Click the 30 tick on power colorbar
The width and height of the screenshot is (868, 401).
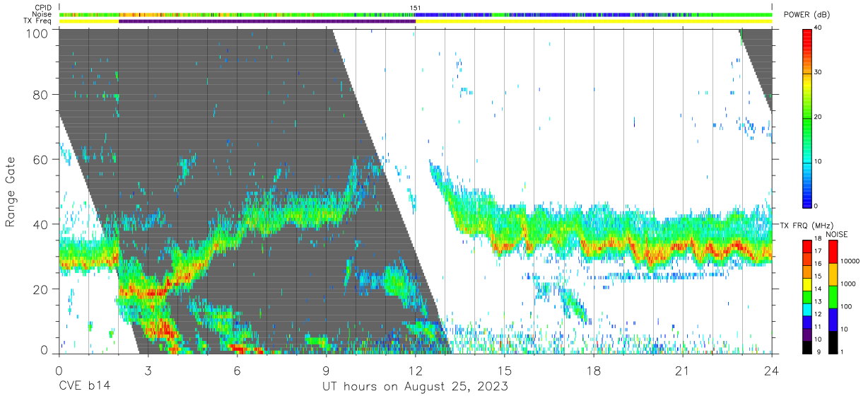[818, 72]
